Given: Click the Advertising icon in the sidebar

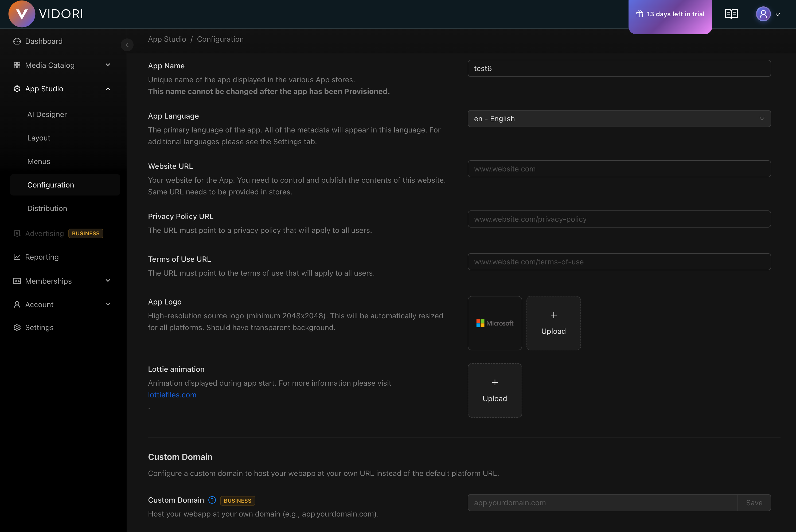Looking at the screenshot, I should coord(17,233).
